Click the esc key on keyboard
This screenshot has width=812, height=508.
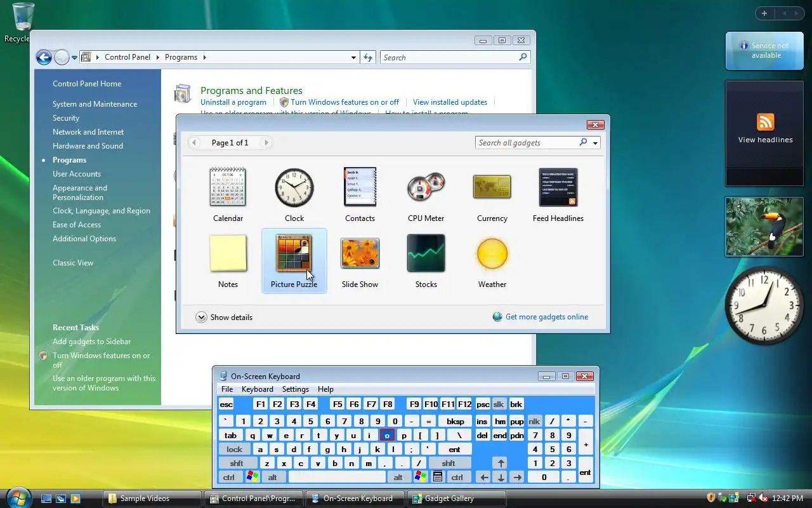click(x=226, y=404)
